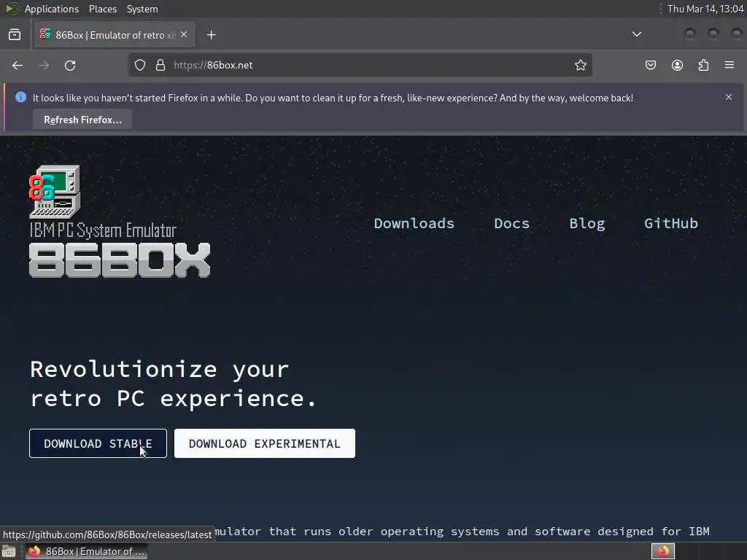Click the Firefox icon in workspace switcher
Screen dimensions: 747x560
click(x=662, y=551)
